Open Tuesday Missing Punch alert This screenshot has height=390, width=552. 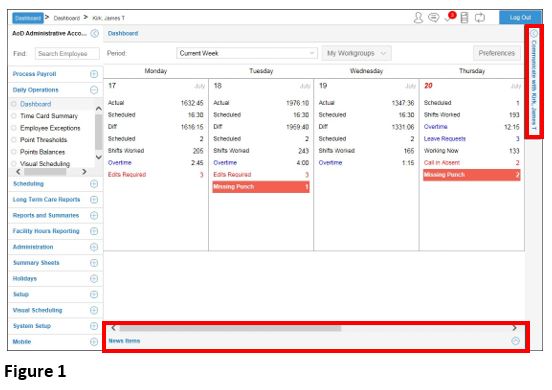(261, 187)
